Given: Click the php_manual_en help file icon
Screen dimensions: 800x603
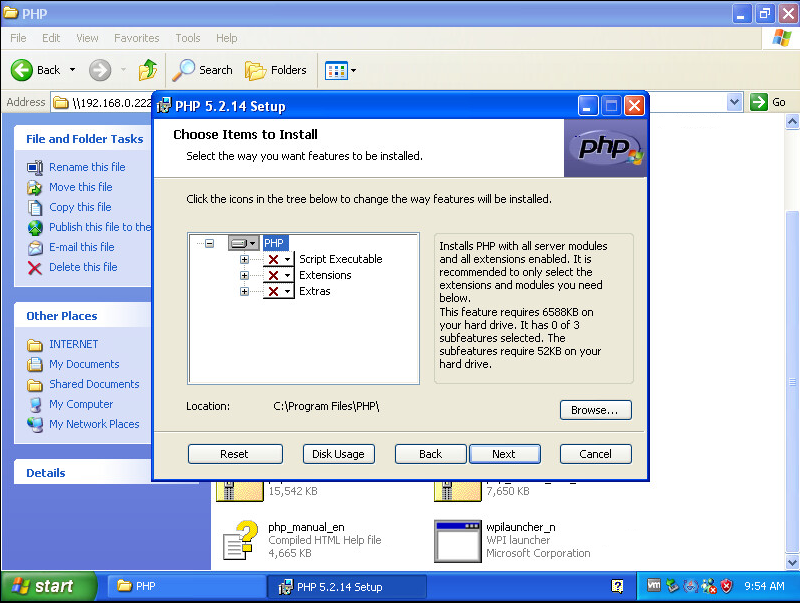Looking at the screenshot, I should pos(240,540).
